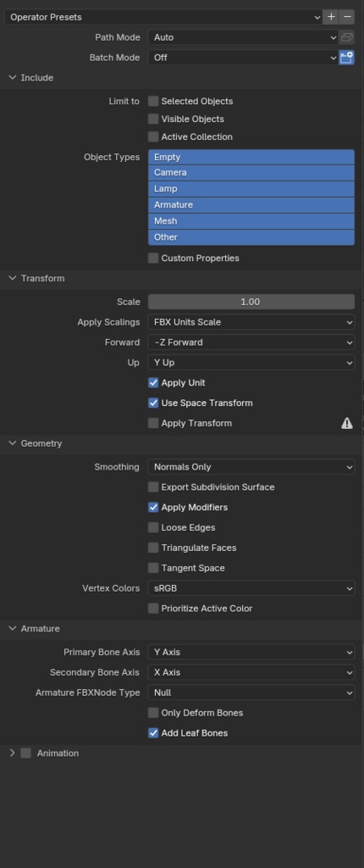Add a new operator preset with plus icon
The image size is (364, 868).
tap(331, 17)
